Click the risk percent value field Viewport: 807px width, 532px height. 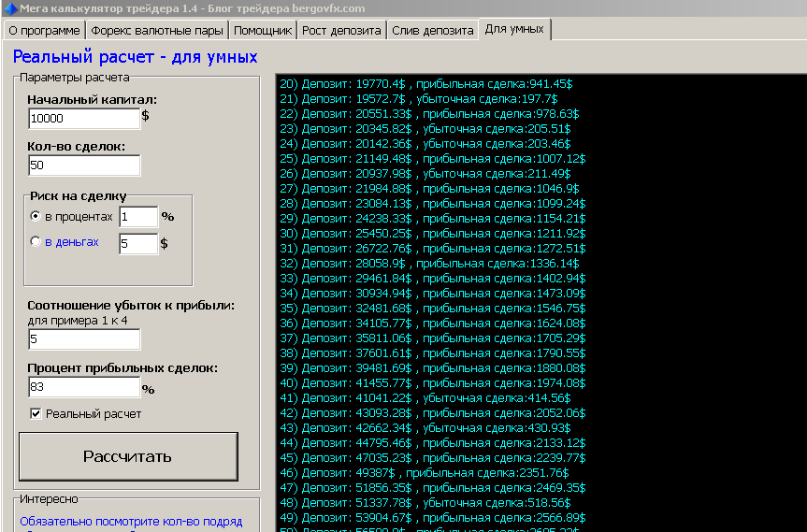coord(138,217)
